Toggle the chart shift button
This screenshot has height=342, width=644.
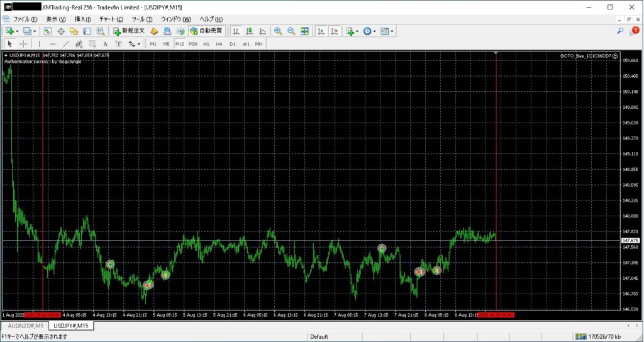click(x=334, y=31)
